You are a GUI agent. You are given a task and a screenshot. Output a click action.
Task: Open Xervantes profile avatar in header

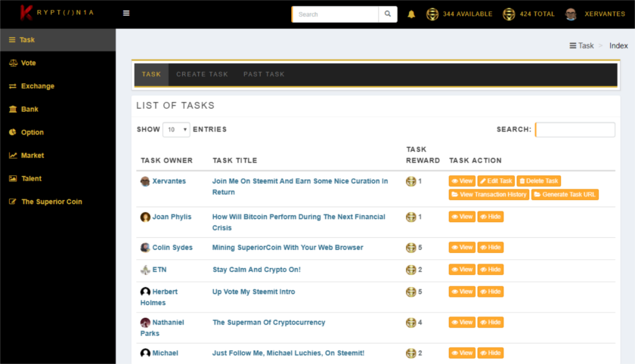point(571,14)
